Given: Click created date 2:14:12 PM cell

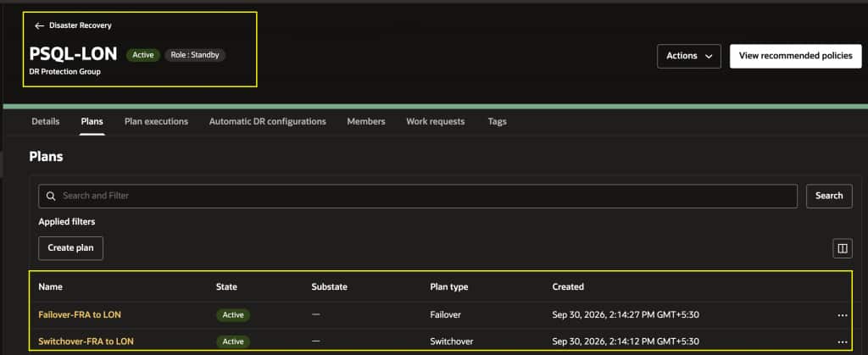Looking at the screenshot, I should [626, 341].
